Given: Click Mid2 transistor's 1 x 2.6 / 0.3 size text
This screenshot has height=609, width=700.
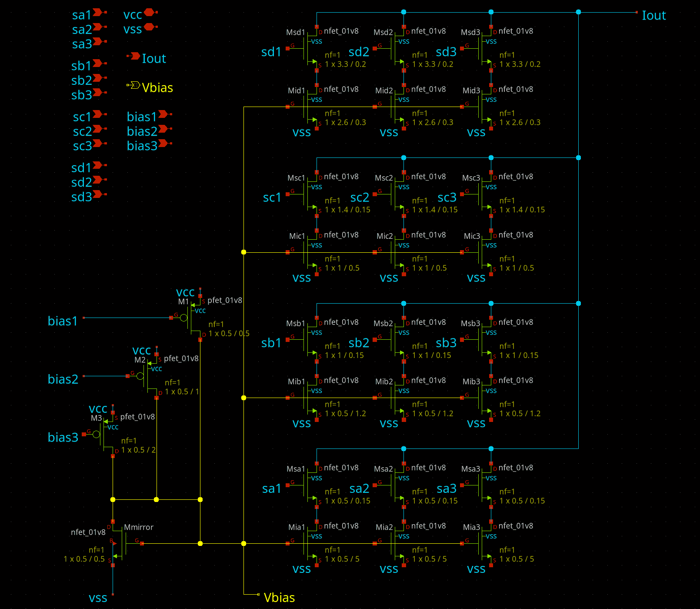Looking at the screenshot, I should 433,123.
